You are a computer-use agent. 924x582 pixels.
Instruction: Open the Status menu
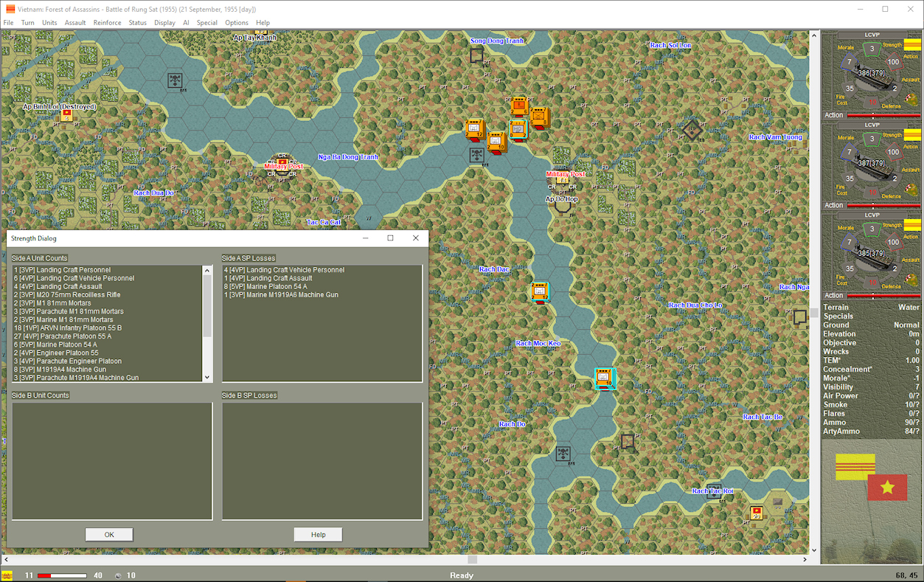coord(138,23)
